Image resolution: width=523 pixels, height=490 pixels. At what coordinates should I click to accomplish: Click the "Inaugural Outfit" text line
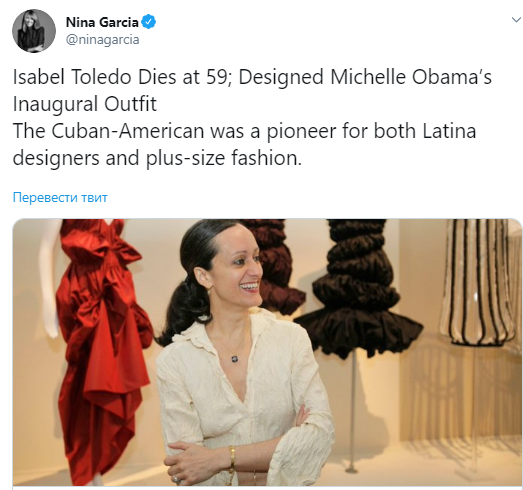[x=85, y=104]
